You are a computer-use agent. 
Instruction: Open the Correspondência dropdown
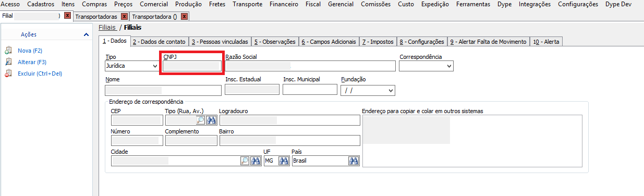449,66
